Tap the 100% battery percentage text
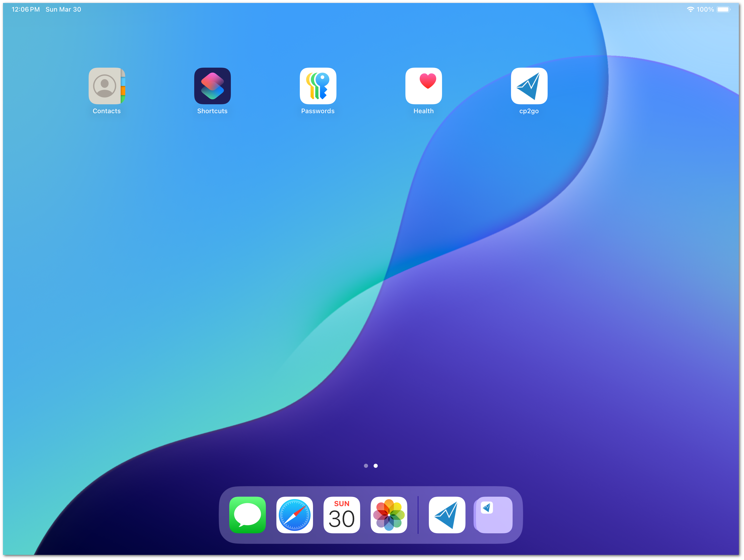This screenshot has width=744, height=560. (705, 9)
